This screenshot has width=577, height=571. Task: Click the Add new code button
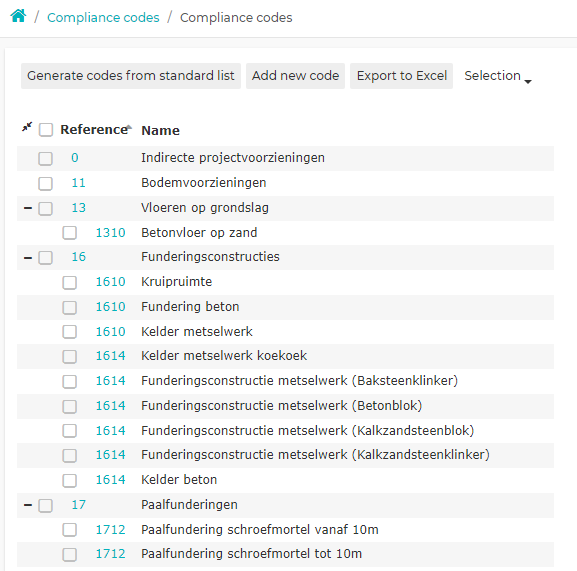pyautogui.click(x=295, y=76)
